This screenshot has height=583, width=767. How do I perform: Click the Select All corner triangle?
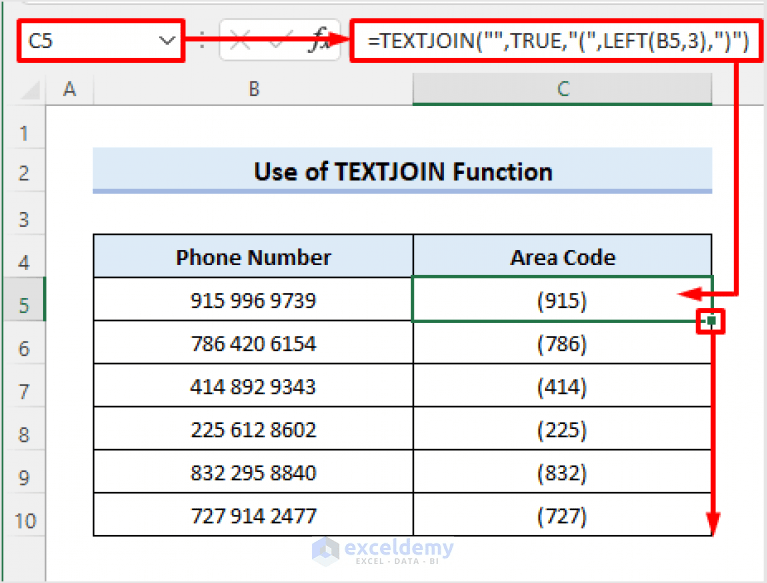click(29, 90)
